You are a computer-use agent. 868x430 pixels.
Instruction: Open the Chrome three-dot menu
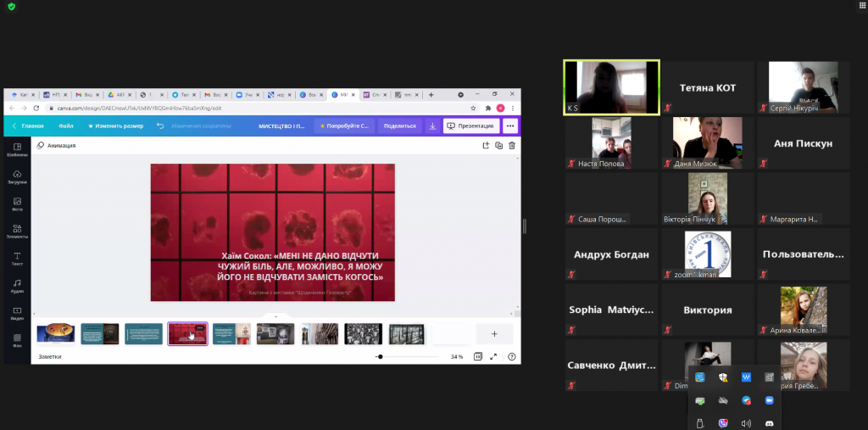click(513, 108)
